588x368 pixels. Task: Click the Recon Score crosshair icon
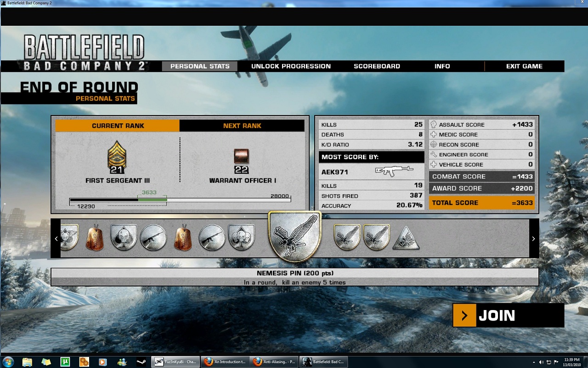click(x=434, y=144)
